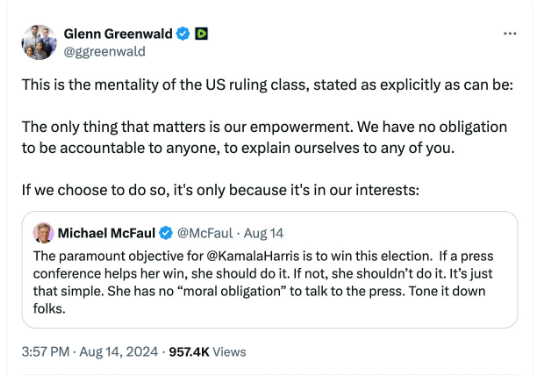The width and height of the screenshot is (551, 383).
Task: Click the Aug 14, 2024 date
Action: (119, 352)
